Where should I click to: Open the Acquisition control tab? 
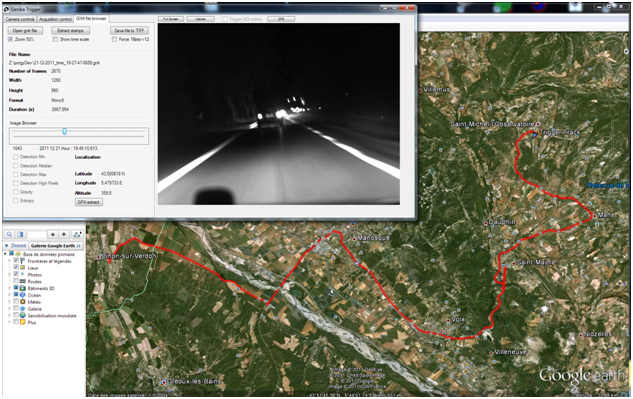point(55,19)
